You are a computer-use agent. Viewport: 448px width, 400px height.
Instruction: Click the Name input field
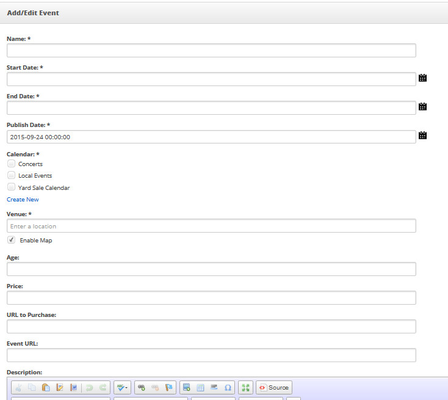pos(211,51)
